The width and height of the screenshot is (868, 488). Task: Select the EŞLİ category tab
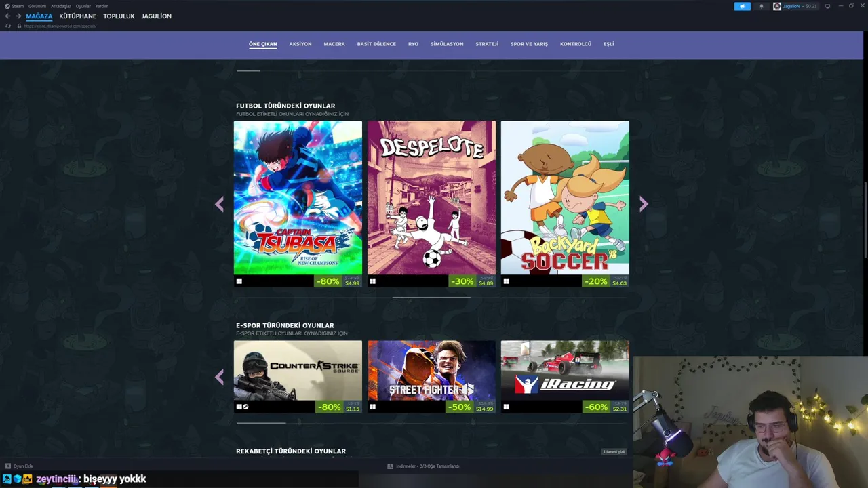[x=609, y=44]
